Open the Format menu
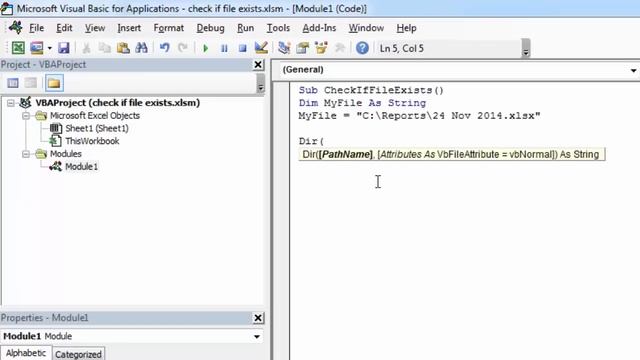Screen dimensions: 640x360 169,28
